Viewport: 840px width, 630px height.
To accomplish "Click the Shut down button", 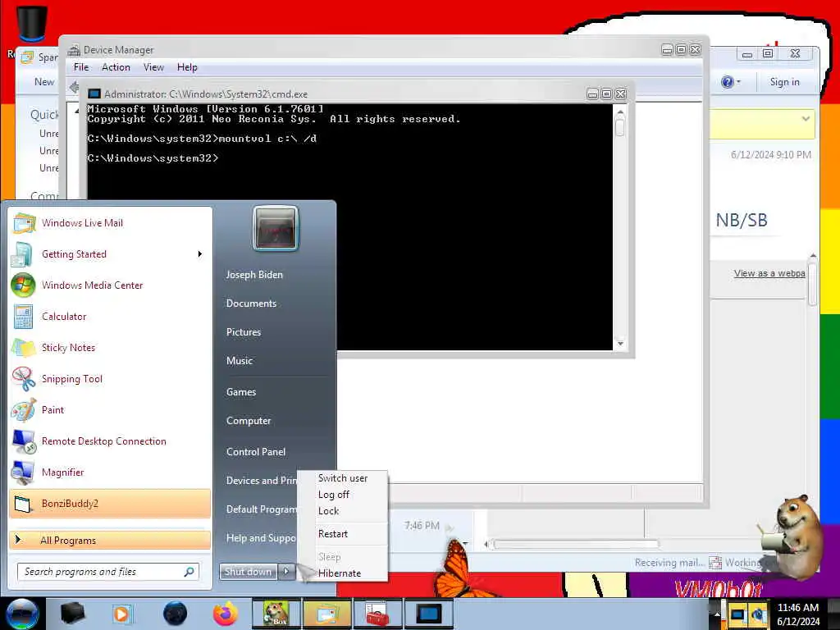I will [248, 572].
